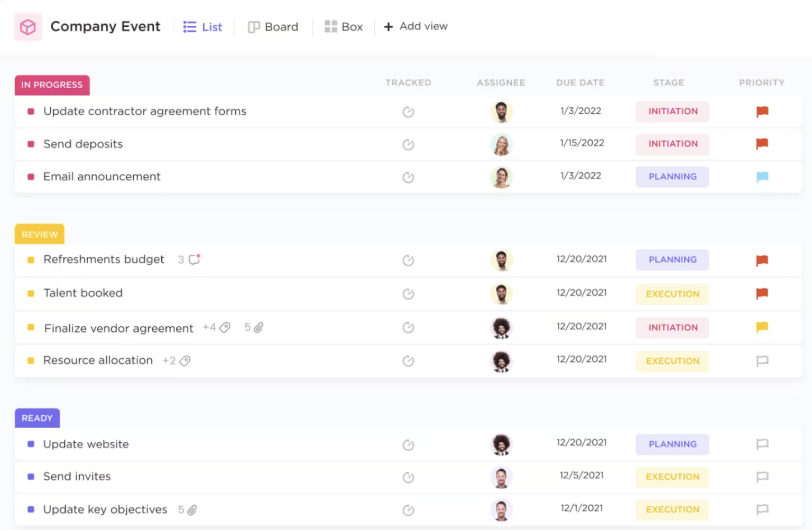Change the PLANNING stage on Refreshments budget
Screen dimensions: 812x530
(672, 259)
